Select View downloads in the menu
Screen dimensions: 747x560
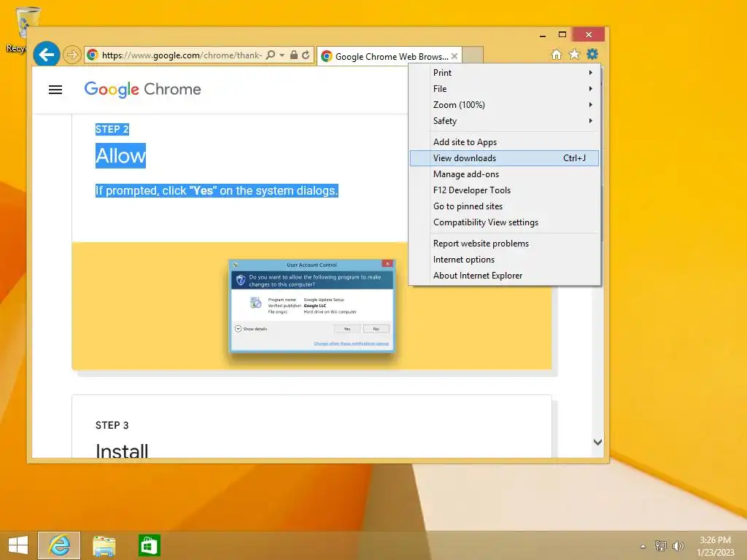(x=504, y=158)
